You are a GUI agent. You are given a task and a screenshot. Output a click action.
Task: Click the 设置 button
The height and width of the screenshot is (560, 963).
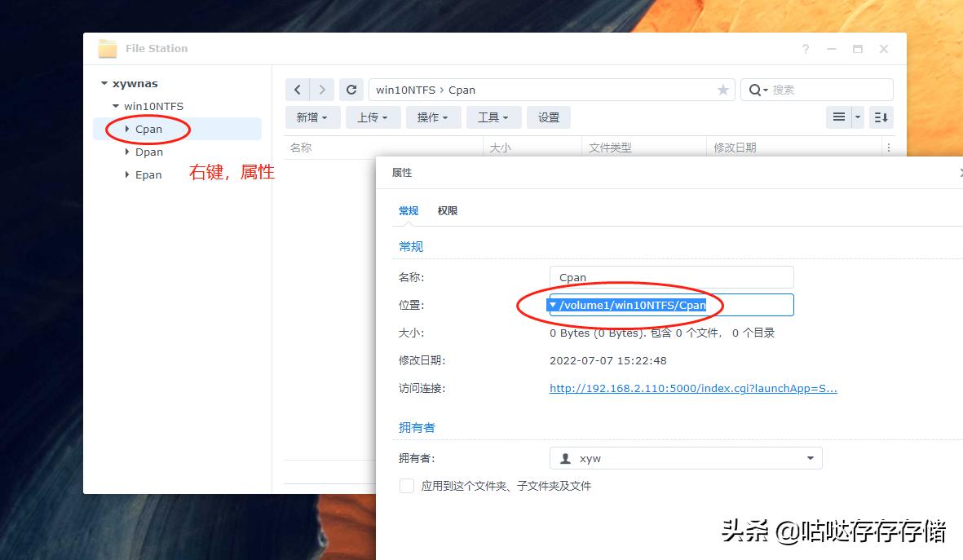tap(548, 117)
